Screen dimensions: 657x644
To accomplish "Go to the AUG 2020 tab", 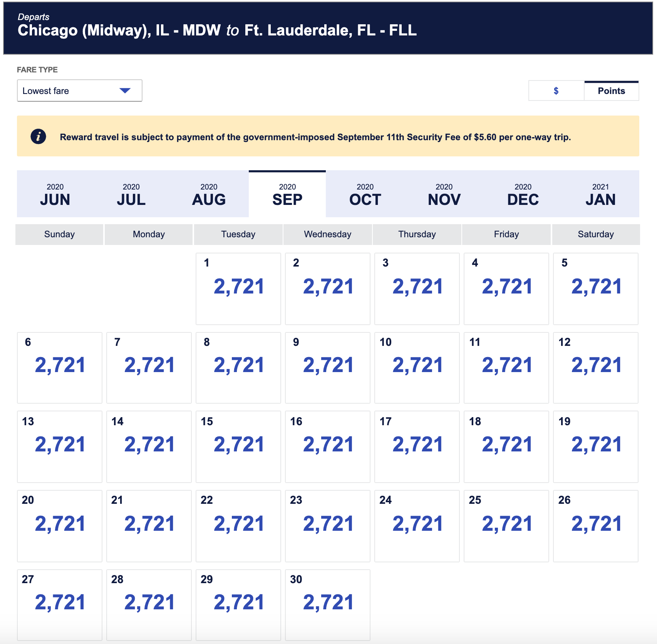I will 209,194.
